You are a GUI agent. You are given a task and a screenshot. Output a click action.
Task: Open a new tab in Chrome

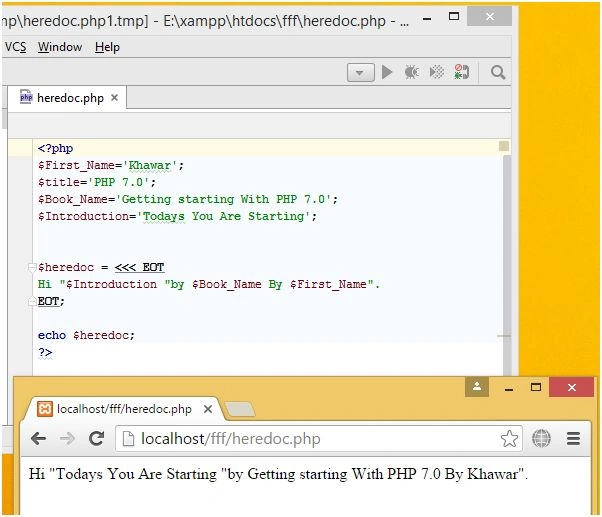240,409
